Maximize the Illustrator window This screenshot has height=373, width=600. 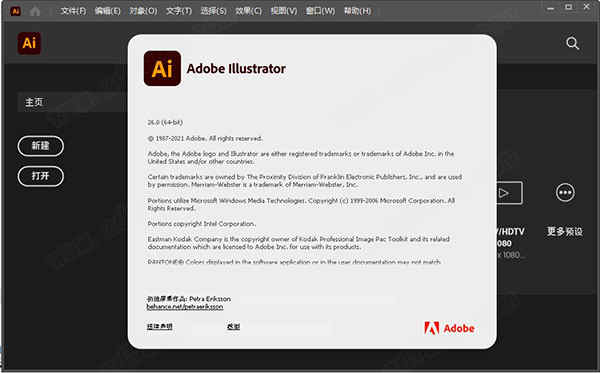(569, 7)
